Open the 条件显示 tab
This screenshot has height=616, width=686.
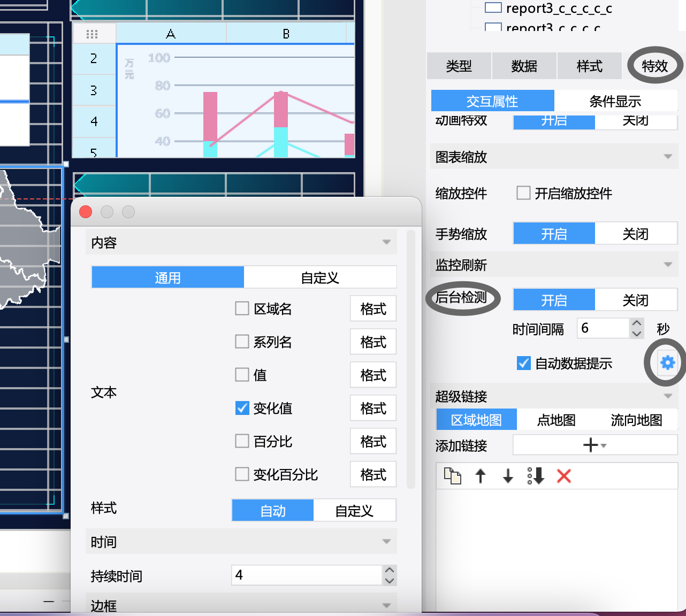(615, 101)
